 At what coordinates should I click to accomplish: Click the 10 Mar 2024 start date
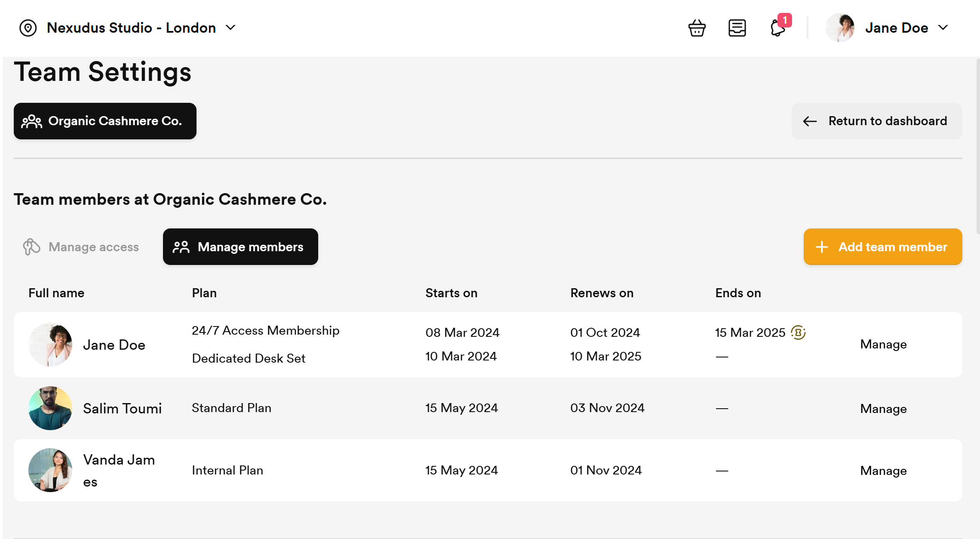(461, 356)
